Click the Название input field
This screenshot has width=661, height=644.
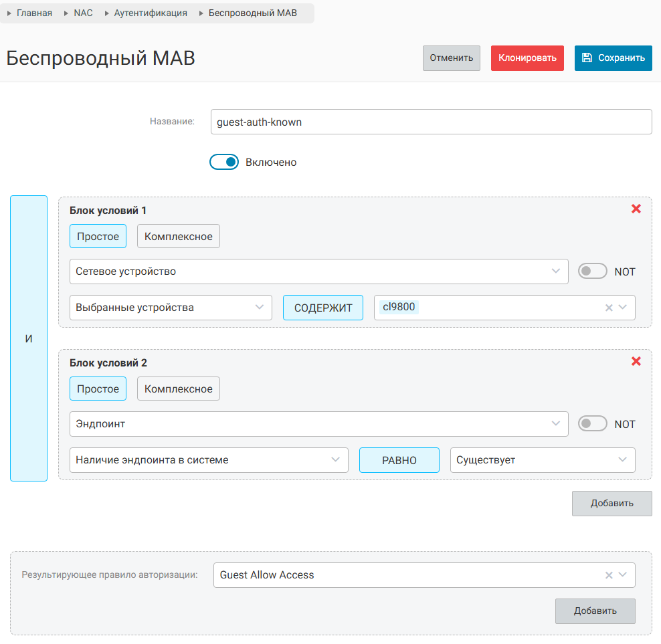pyautogui.click(x=431, y=122)
